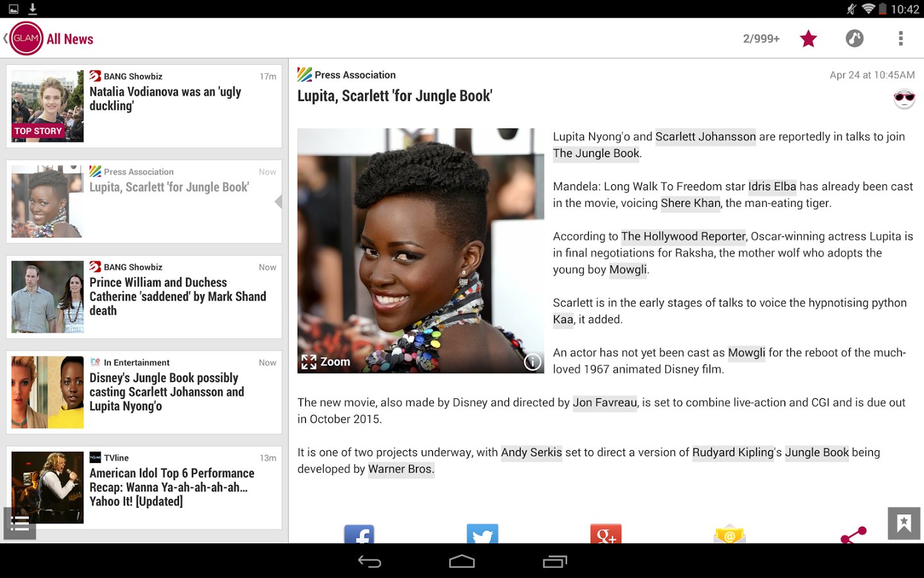Open Natalia Vodianova 'ugly duckling' story
Viewport: 924px width, 578px height.
[x=144, y=106]
